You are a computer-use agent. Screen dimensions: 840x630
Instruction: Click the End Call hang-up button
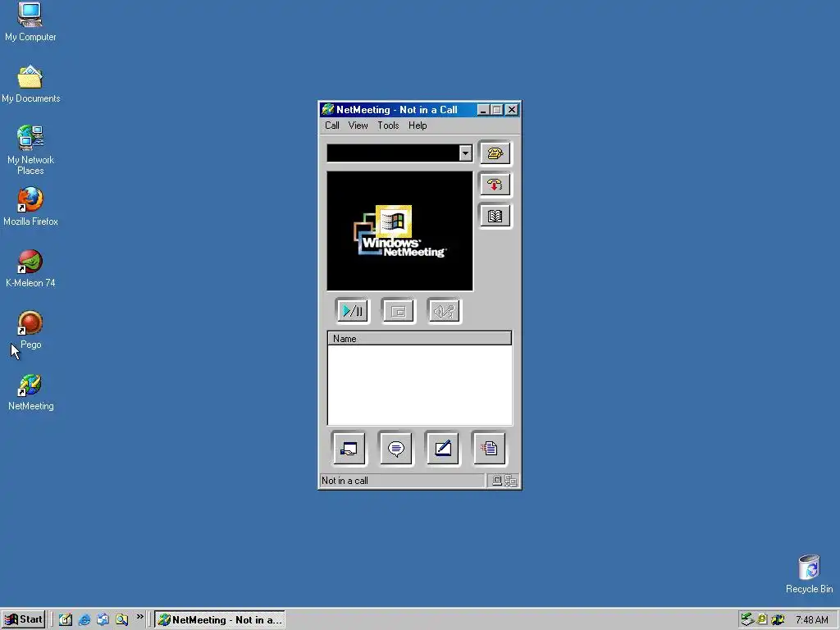point(495,185)
